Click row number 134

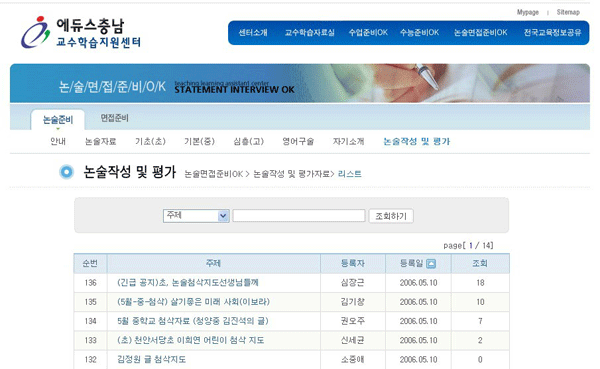(x=90, y=321)
